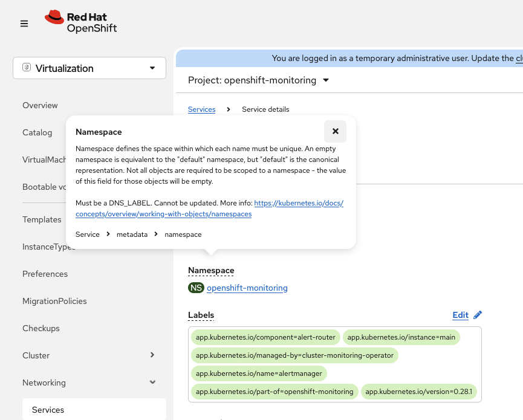523x420 pixels.
Task: Click the green NS namespace badge
Action: (196, 288)
